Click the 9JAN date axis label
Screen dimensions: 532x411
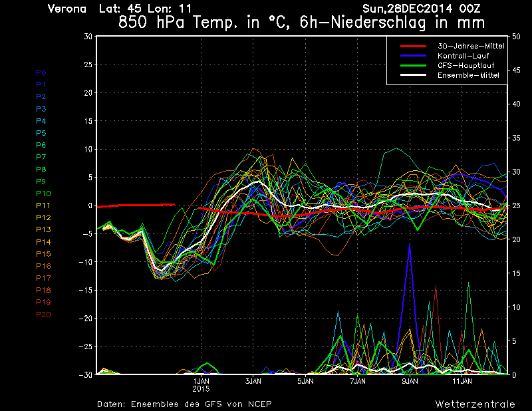[410, 381]
